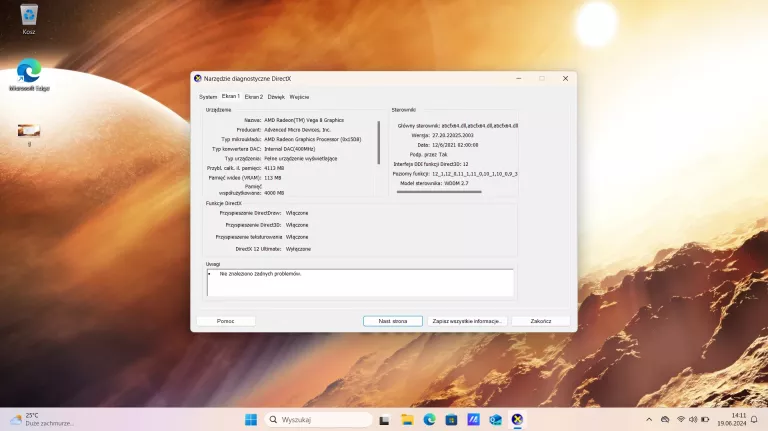Open the Dźwięk tab
The image size is (768, 431).
click(x=276, y=97)
